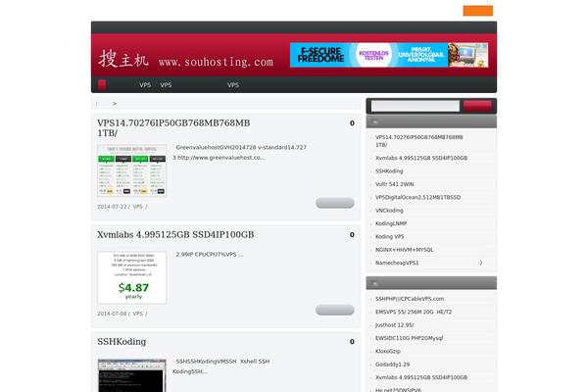Screen dimensions: 588x392
Task: Click the date 2014-07-22 on the first post
Action: pos(112,207)
